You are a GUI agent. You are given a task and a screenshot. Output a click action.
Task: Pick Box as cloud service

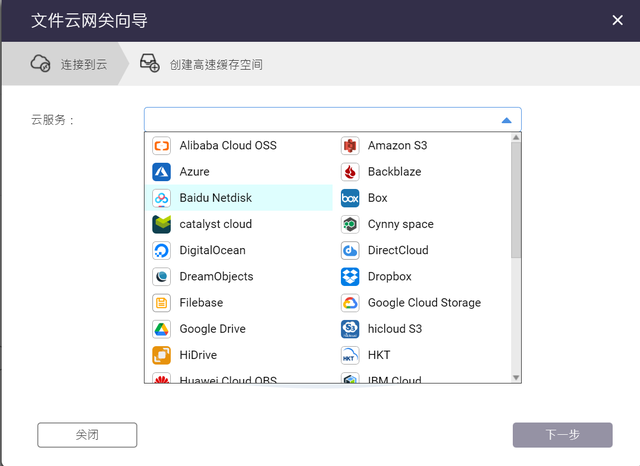point(422,198)
